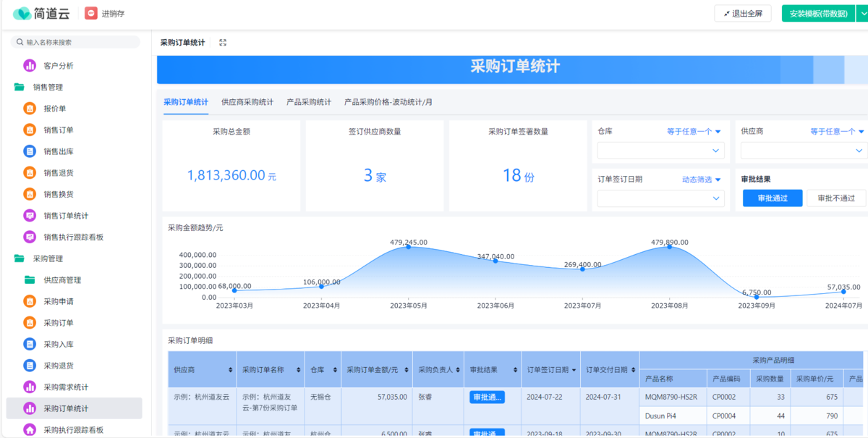Select 审批通过 filter option
Image resolution: width=868 pixels, height=438 pixels.
tap(772, 198)
